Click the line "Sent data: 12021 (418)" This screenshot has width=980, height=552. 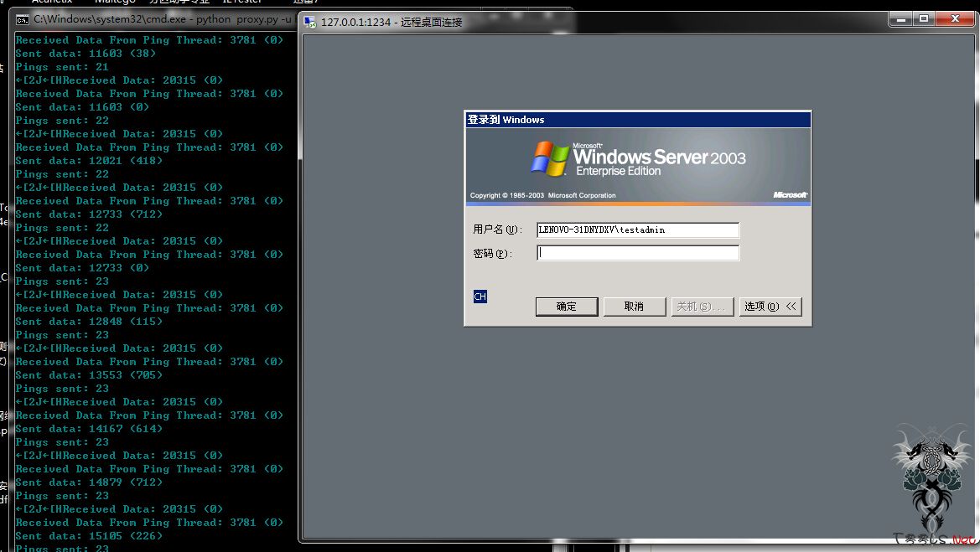89,161
